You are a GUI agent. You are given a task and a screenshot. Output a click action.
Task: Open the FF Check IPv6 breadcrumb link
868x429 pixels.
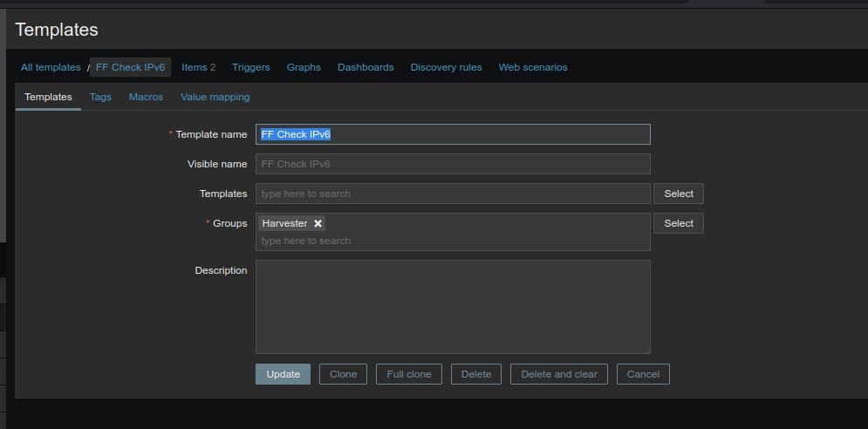click(131, 67)
